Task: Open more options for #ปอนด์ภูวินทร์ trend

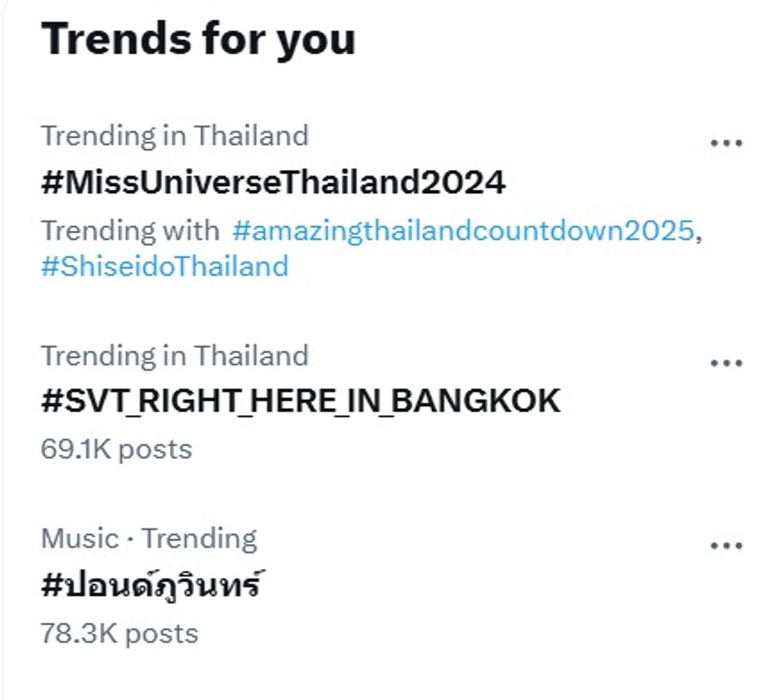Action: pos(726,546)
